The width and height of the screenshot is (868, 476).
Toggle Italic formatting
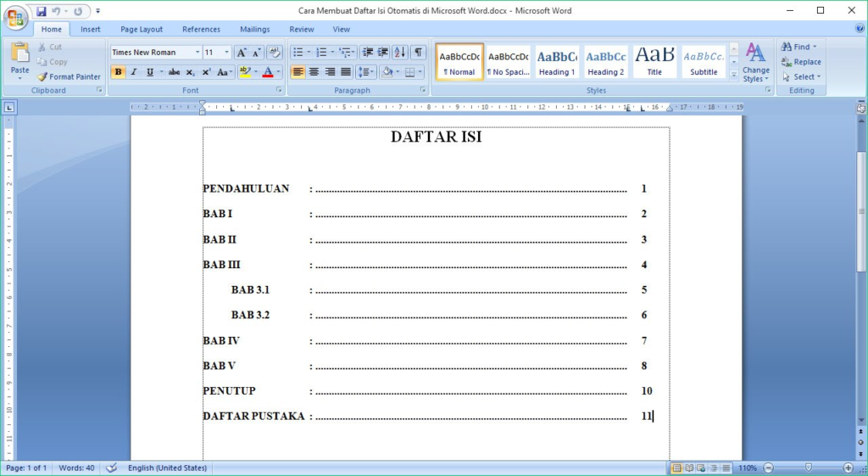(133, 72)
